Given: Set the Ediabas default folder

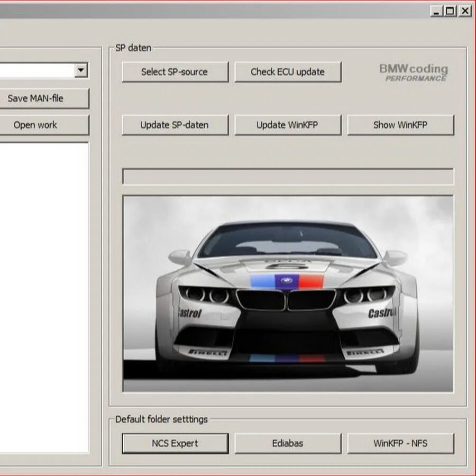Looking at the screenshot, I should pos(288,443).
